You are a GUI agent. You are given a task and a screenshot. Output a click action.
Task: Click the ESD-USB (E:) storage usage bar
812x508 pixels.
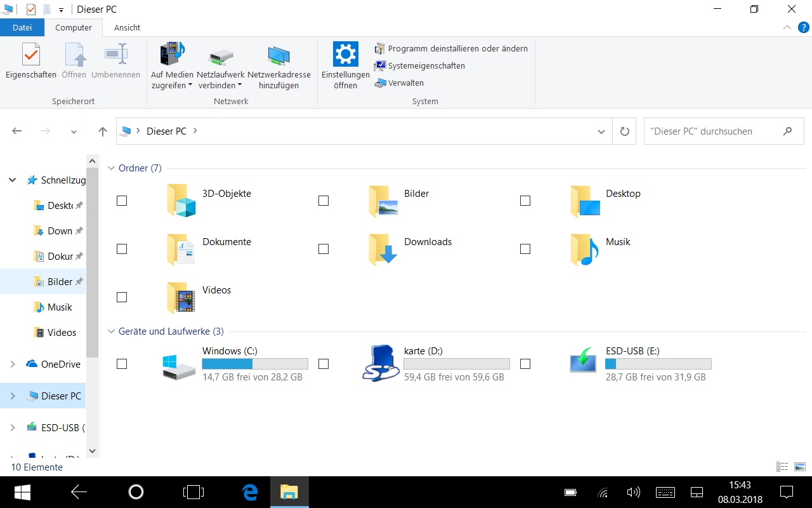tap(658, 364)
